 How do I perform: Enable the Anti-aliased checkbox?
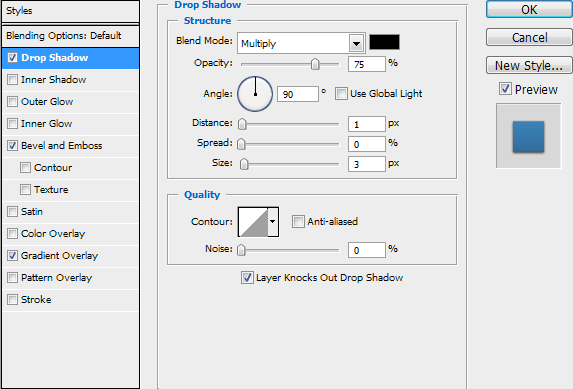298,222
